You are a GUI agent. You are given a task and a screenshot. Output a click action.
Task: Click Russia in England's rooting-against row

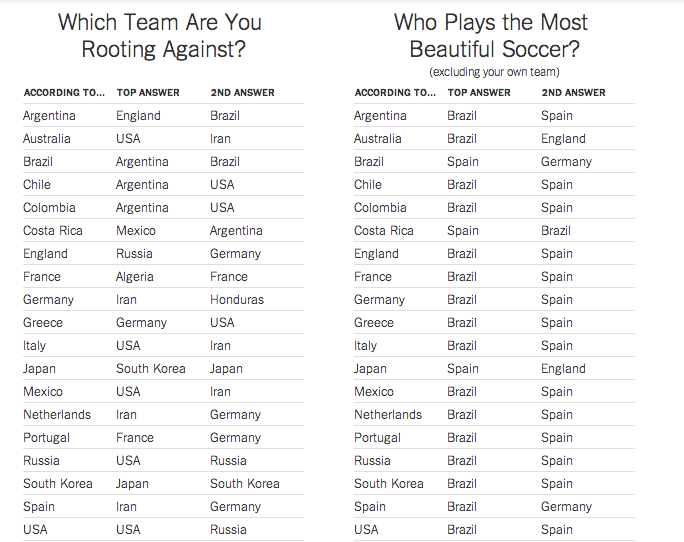pos(135,254)
